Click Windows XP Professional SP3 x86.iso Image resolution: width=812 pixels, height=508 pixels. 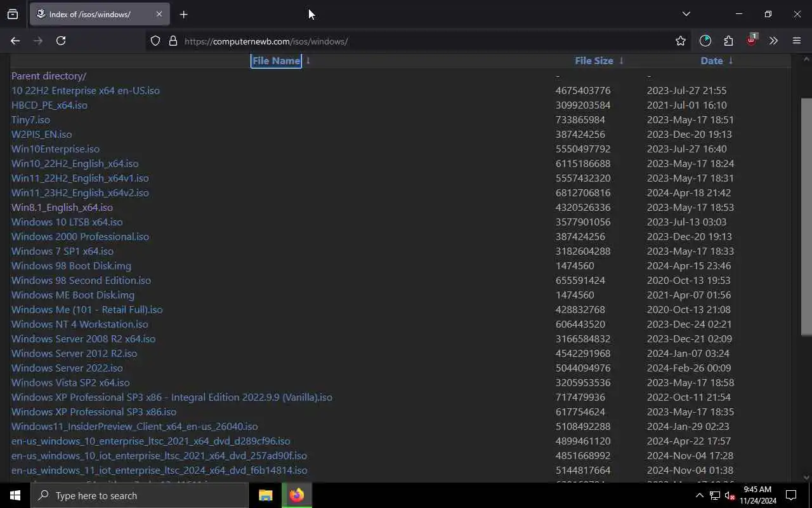(94, 412)
